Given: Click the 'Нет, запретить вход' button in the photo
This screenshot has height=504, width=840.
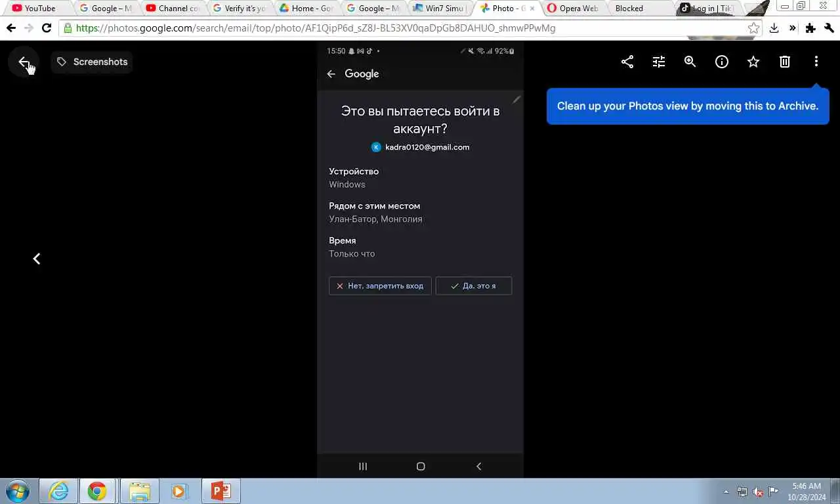Looking at the screenshot, I should tap(380, 285).
